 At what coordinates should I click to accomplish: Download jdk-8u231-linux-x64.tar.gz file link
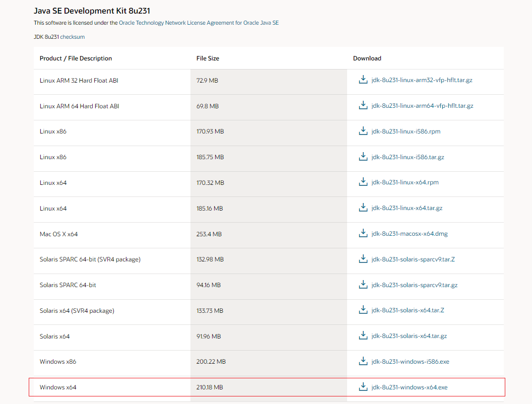pyautogui.click(x=407, y=208)
